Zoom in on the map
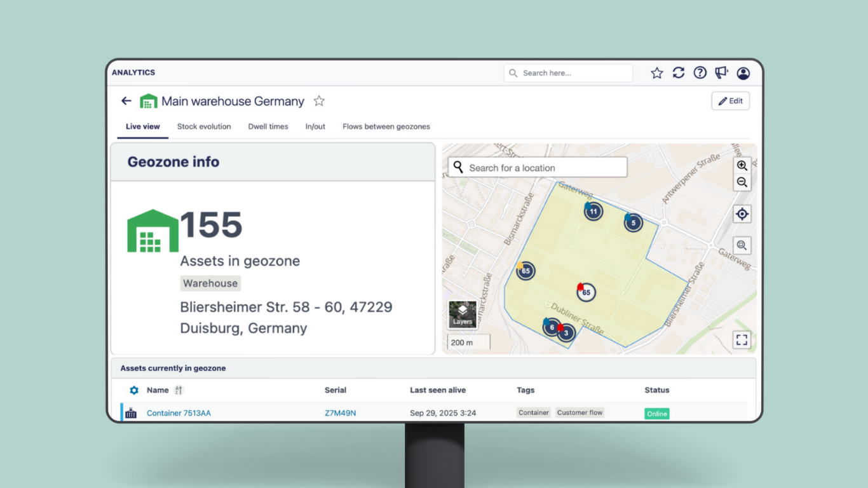 point(742,165)
